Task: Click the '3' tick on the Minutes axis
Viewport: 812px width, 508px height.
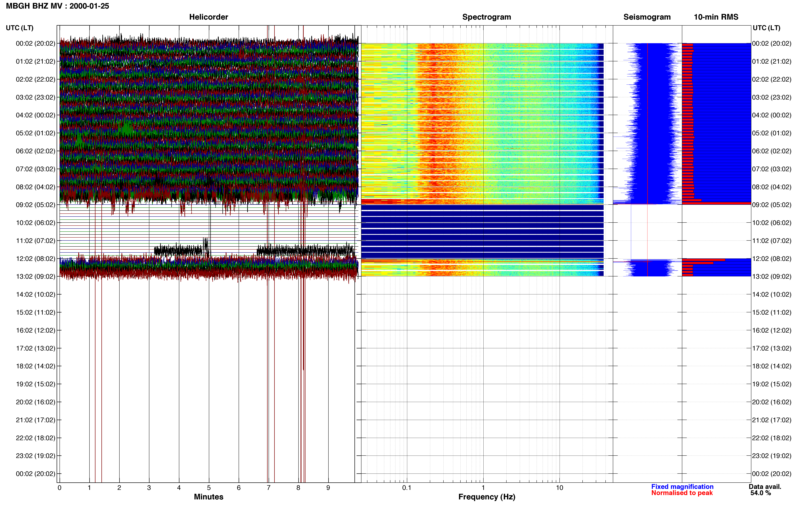Action: click(x=149, y=487)
